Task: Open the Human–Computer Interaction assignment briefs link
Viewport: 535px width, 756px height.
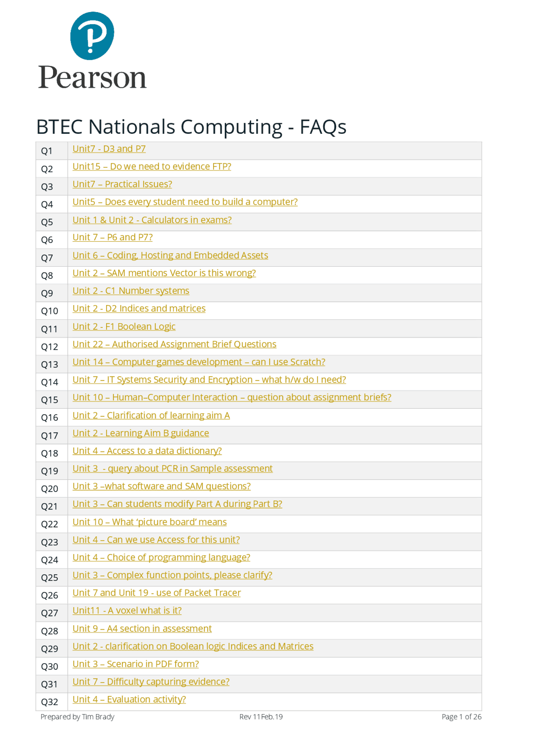Action: pos(232,397)
